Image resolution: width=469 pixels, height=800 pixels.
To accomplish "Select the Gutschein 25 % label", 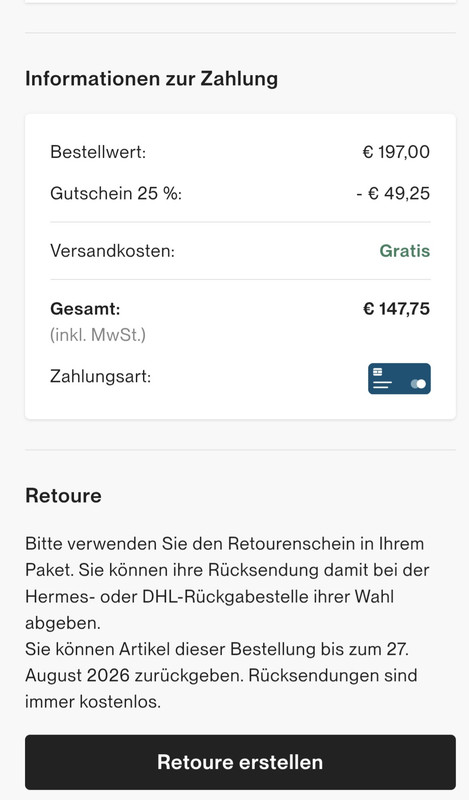I will (116, 193).
